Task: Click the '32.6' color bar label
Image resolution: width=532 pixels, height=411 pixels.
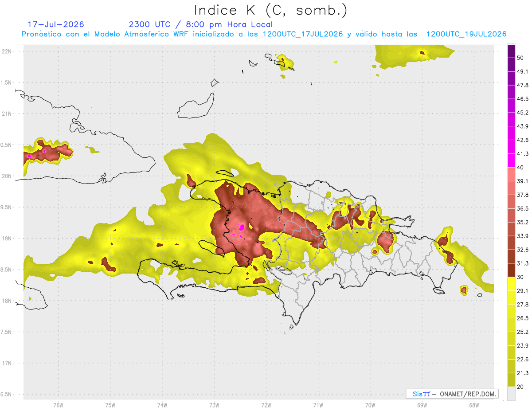Action: click(x=523, y=250)
